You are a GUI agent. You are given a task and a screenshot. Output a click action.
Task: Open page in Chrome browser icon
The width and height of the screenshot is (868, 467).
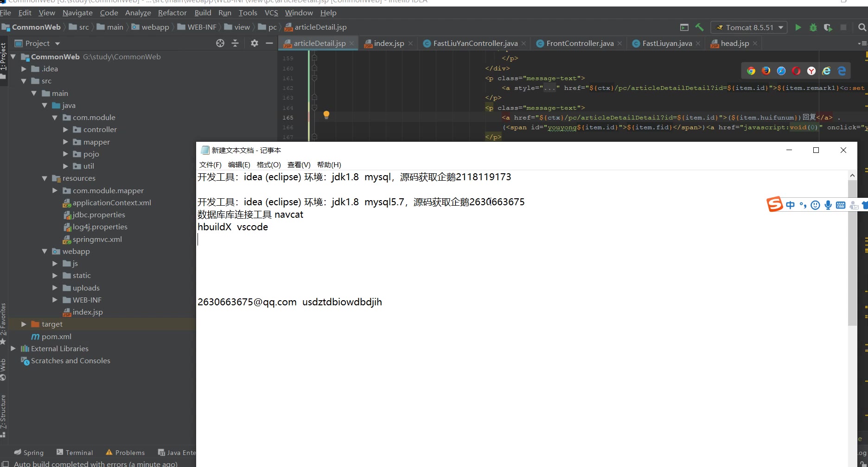(751, 71)
